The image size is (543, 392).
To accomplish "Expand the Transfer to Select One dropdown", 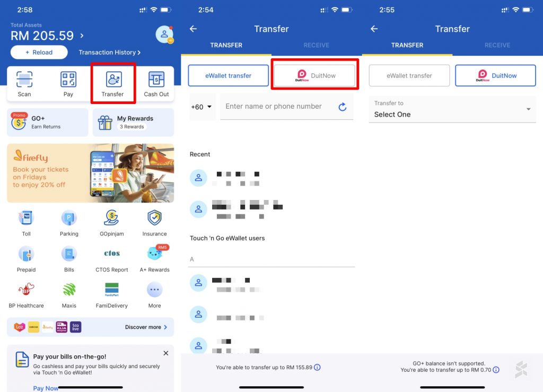I will [452, 109].
